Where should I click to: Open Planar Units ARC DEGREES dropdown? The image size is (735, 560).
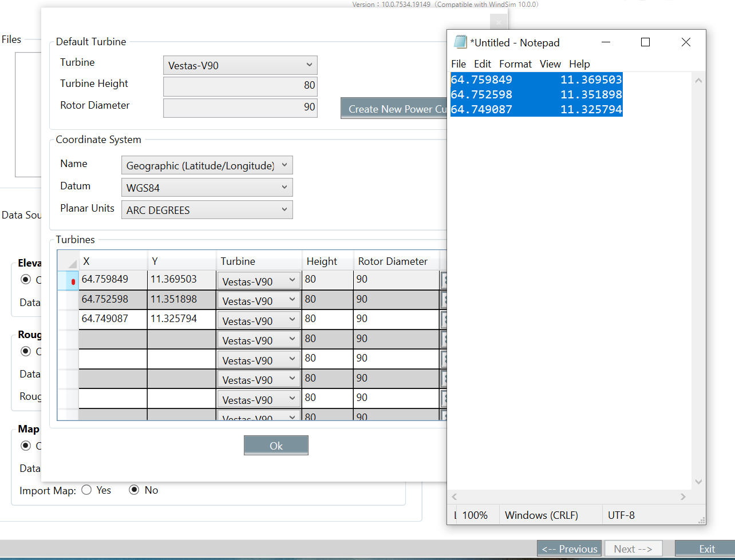[x=207, y=210]
